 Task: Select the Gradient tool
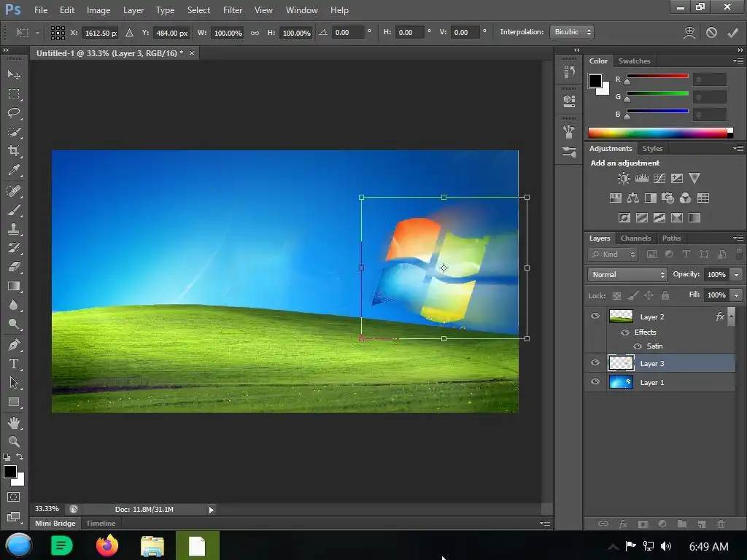(x=14, y=286)
